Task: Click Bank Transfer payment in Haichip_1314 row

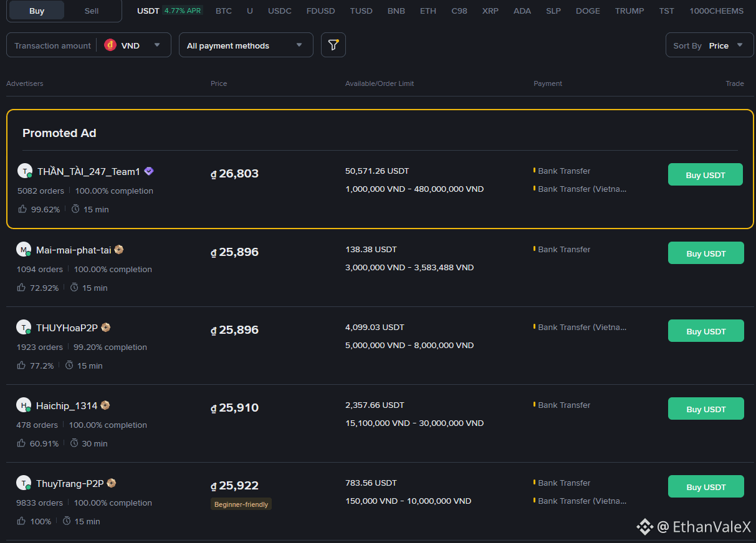Action: pos(564,405)
